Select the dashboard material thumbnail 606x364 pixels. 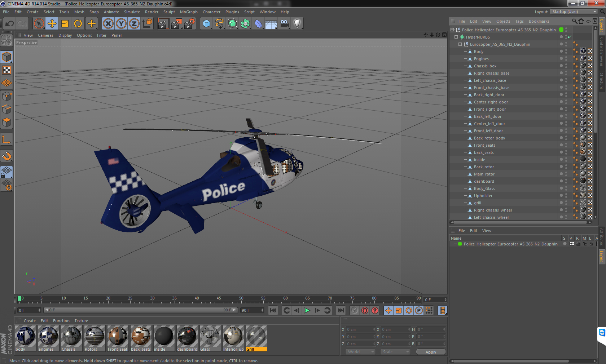click(x=187, y=338)
